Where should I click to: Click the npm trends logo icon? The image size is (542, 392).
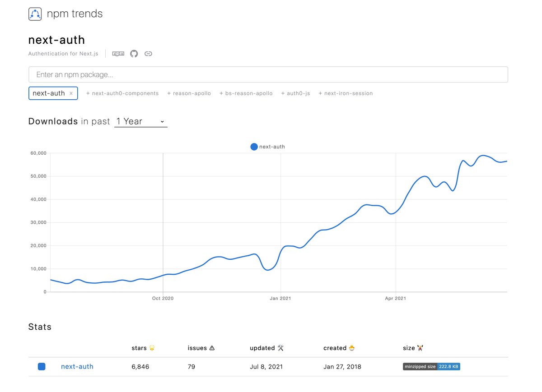(35, 14)
